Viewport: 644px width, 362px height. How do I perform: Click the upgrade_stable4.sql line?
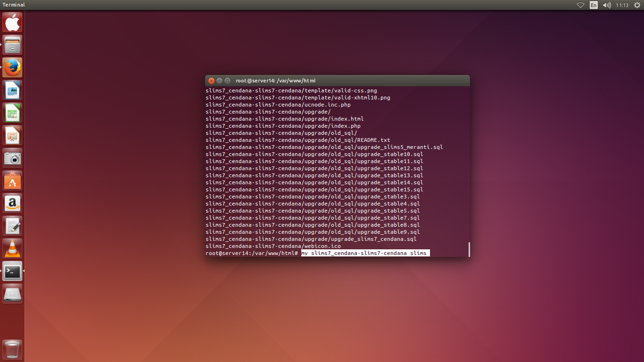pyautogui.click(x=313, y=204)
